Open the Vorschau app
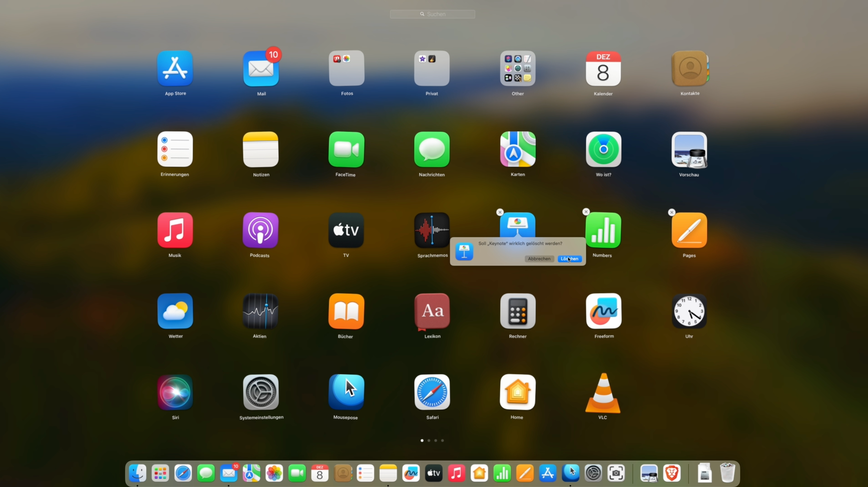 (x=689, y=149)
